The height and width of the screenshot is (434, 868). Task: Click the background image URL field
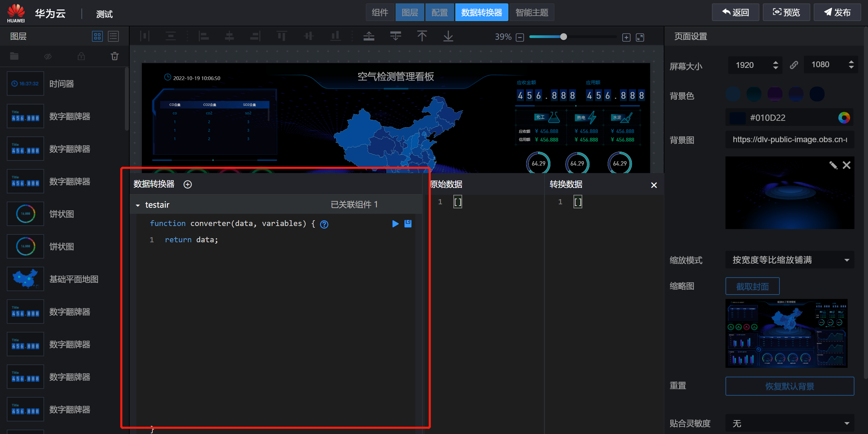pyautogui.click(x=789, y=139)
